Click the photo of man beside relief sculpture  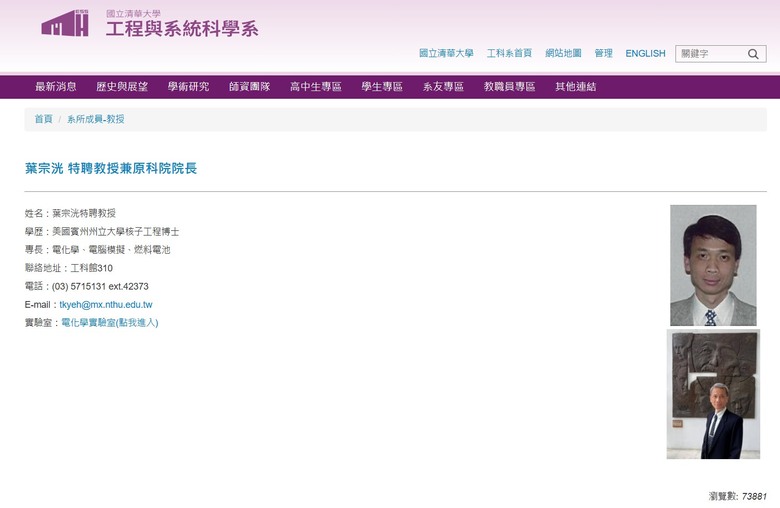click(x=713, y=394)
